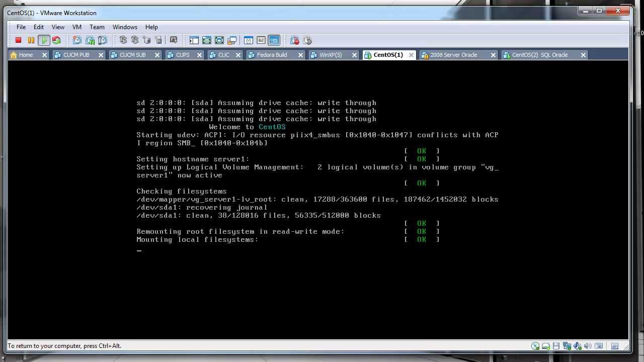Close the Fedora Build tab
Image resolution: width=644 pixels, height=362 pixels.
point(301,55)
